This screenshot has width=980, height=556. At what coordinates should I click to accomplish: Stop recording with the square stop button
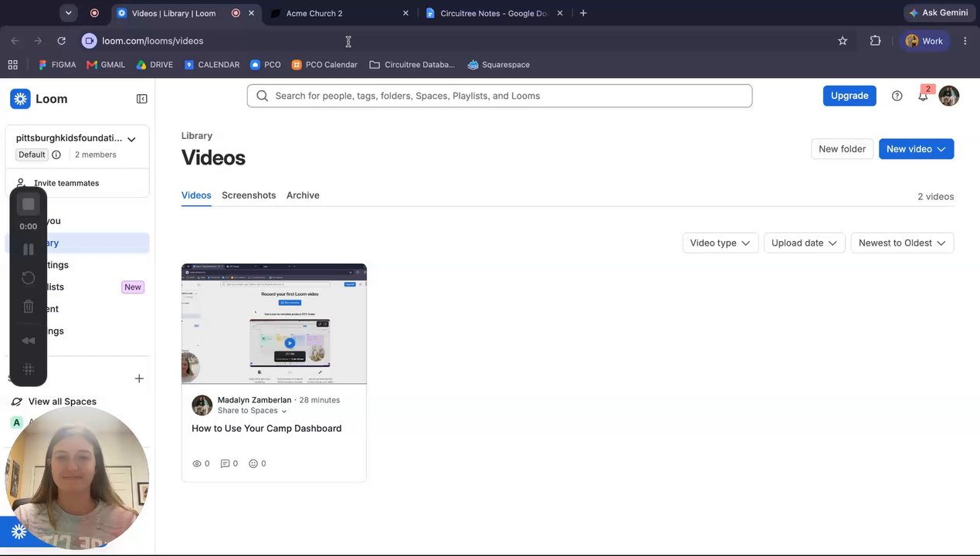click(x=29, y=204)
